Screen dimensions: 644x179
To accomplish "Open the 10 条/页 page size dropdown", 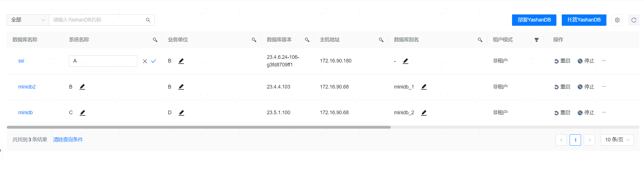I will pos(617,140).
